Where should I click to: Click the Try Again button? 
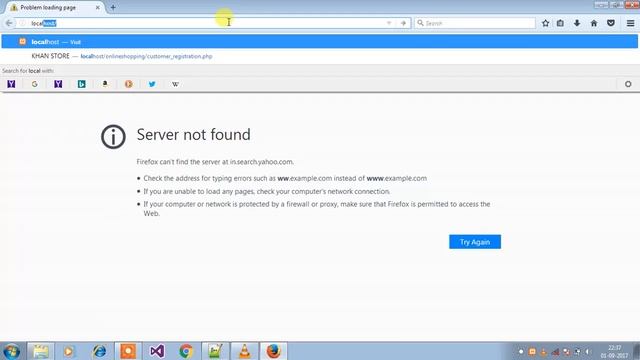pyautogui.click(x=475, y=242)
